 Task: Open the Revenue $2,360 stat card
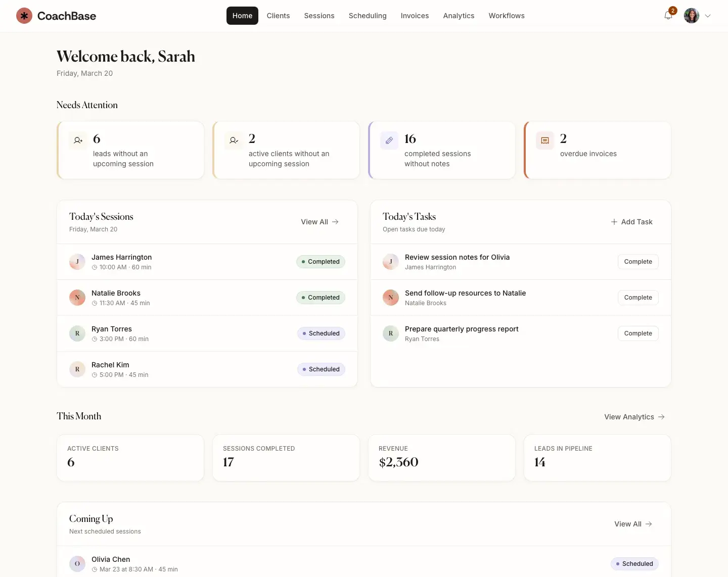[442, 458]
